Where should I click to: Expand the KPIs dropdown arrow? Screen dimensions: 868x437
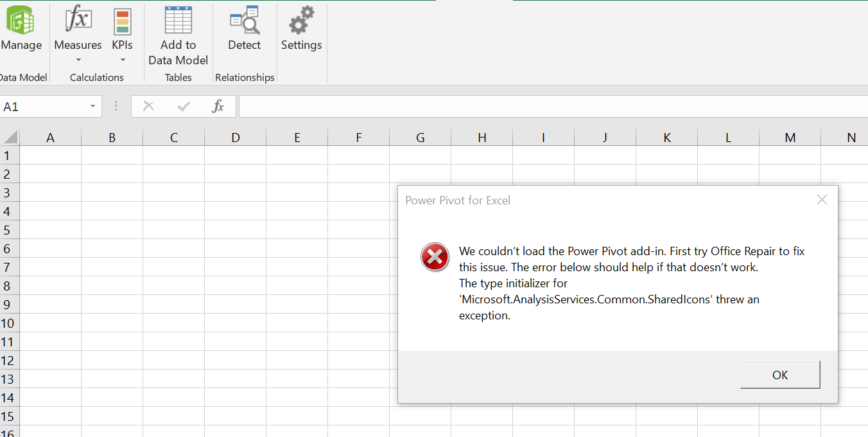click(123, 60)
